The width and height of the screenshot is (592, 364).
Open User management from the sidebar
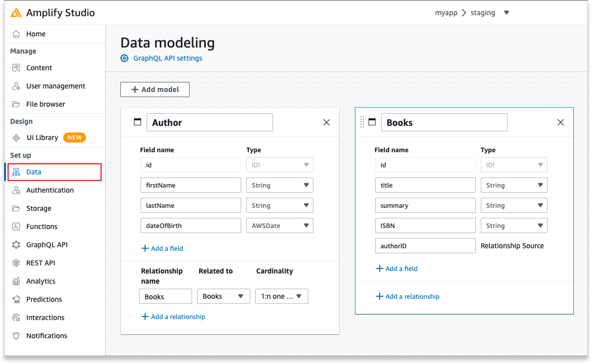coord(55,86)
